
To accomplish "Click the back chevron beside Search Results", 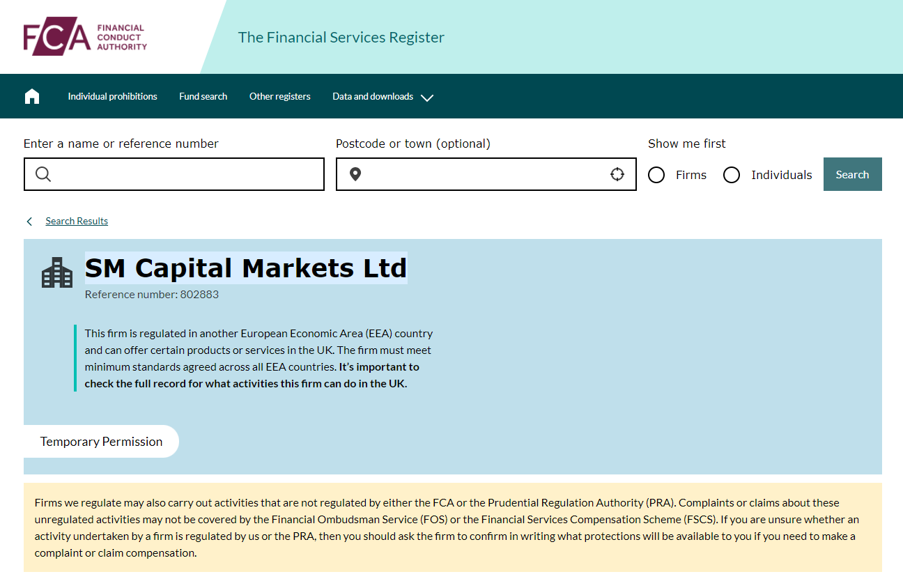I will click(29, 222).
